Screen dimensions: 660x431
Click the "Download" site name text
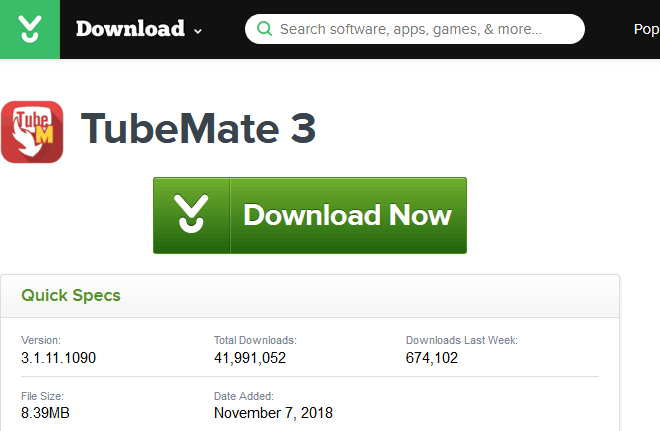[x=130, y=29]
